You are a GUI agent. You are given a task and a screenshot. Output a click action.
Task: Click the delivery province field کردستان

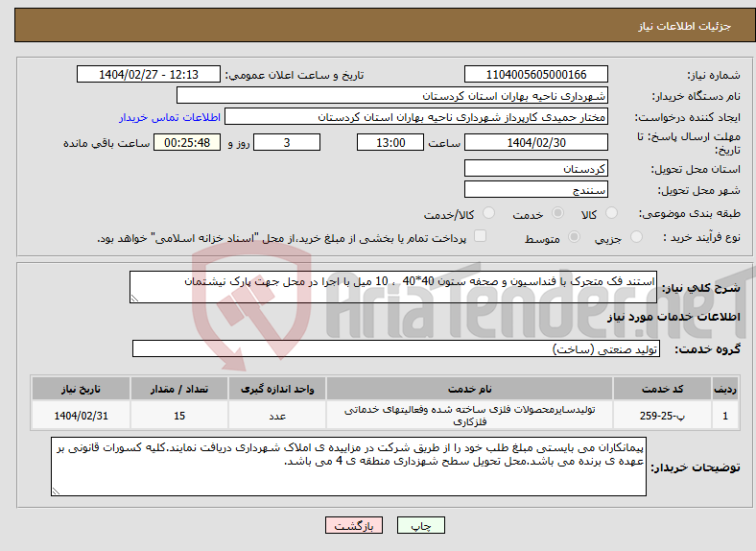535,168
